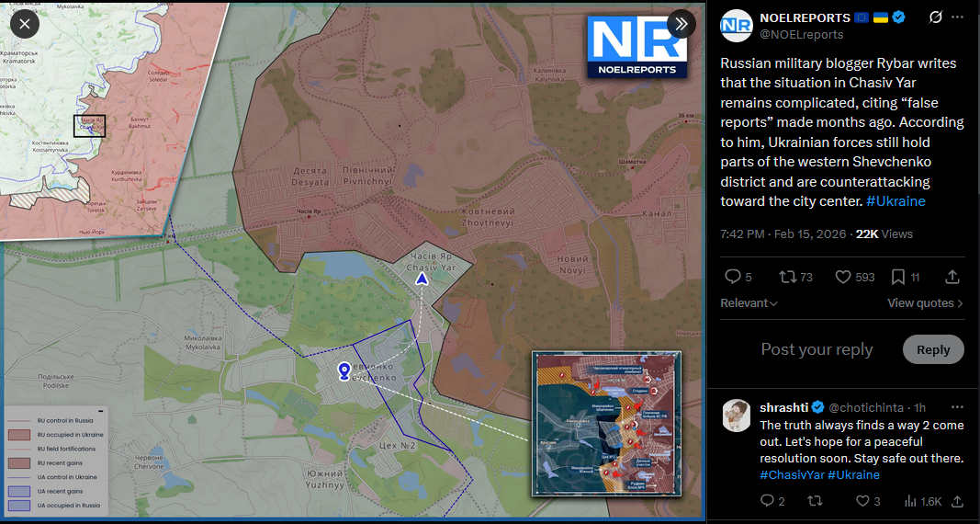The height and width of the screenshot is (524, 980).
Task: Open the Relevant sort dropdown
Action: (x=749, y=303)
